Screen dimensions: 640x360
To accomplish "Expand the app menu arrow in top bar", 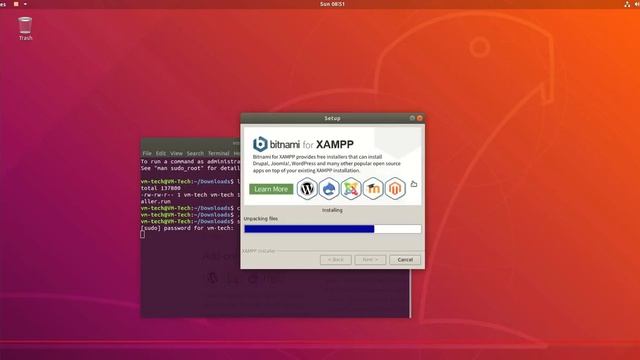I will tap(25, 4).
